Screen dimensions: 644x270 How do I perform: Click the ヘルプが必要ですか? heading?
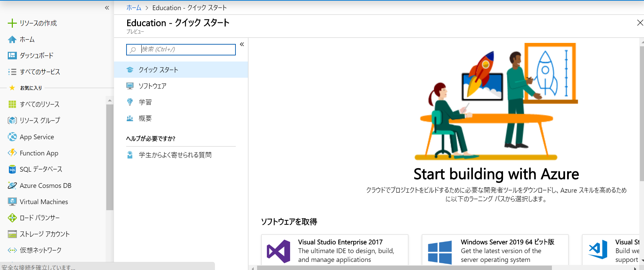pyautogui.click(x=151, y=139)
